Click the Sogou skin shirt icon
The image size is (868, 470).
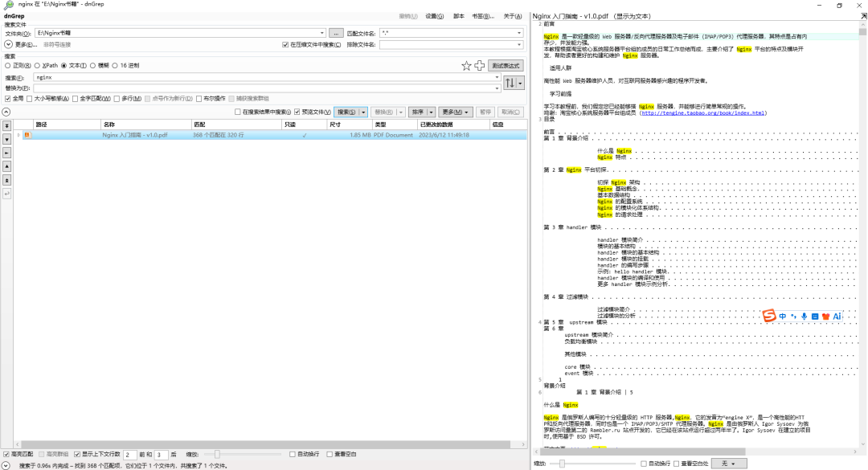click(825, 316)
